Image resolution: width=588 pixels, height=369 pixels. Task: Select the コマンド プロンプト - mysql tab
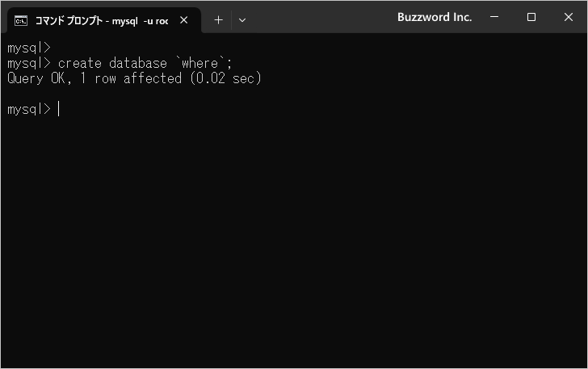[x=101, y=20]
